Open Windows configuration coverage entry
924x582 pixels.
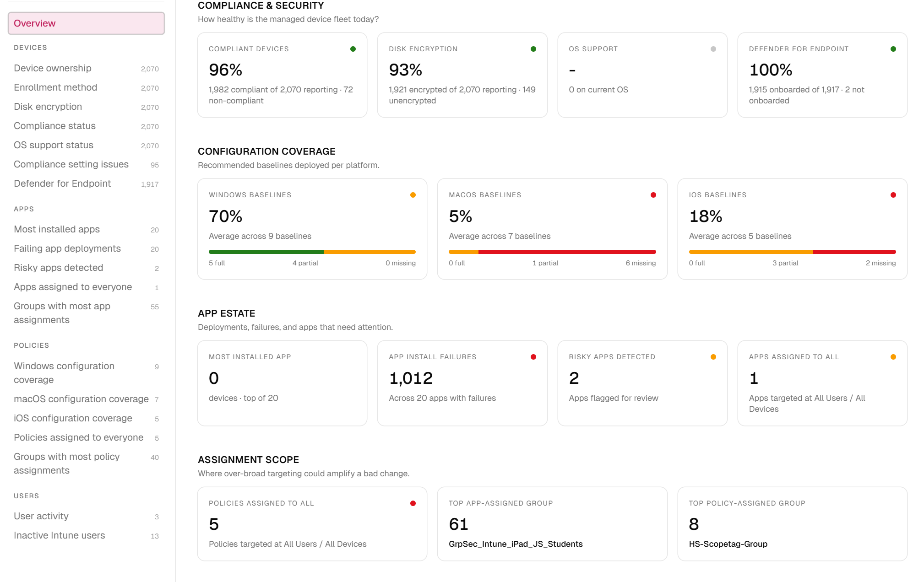pos(86,373)
